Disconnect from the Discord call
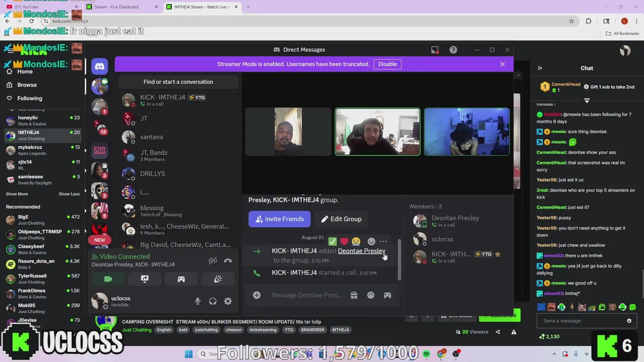This screenshot has height=362, width=644. tap(228, 260)
